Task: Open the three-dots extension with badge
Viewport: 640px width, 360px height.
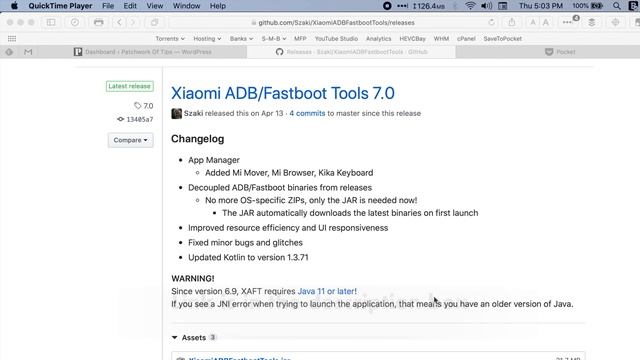Action: [x=569, y=22]
